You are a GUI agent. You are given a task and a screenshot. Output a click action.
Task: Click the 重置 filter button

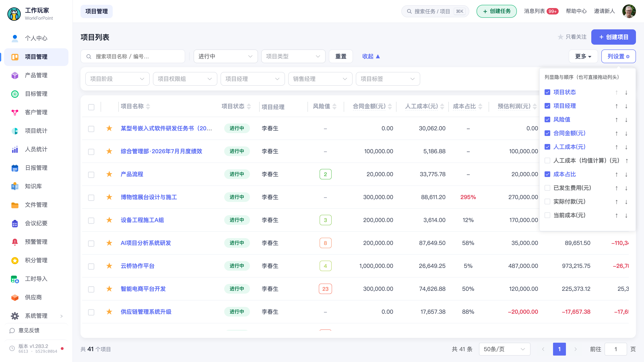tap(341, 57)
